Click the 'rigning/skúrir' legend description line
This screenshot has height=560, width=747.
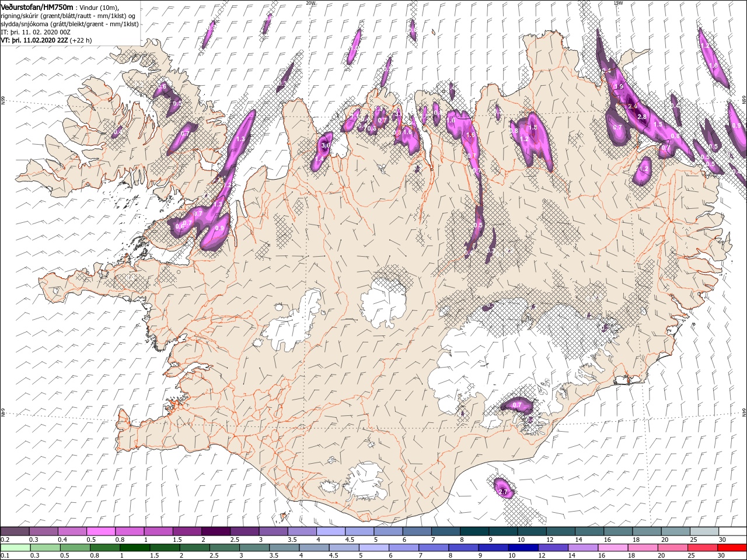[68, 15]
